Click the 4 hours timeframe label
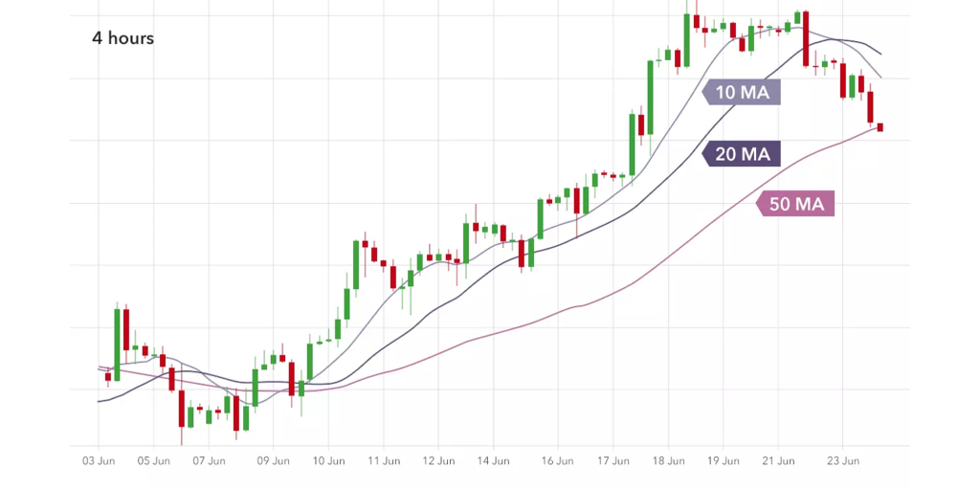The width and height of the screenshot is (980, 490). pos(122,38)
